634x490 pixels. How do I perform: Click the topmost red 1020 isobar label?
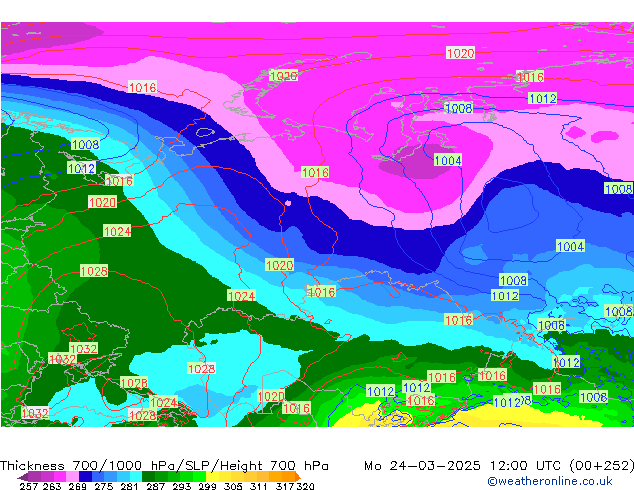click(460, 53)
